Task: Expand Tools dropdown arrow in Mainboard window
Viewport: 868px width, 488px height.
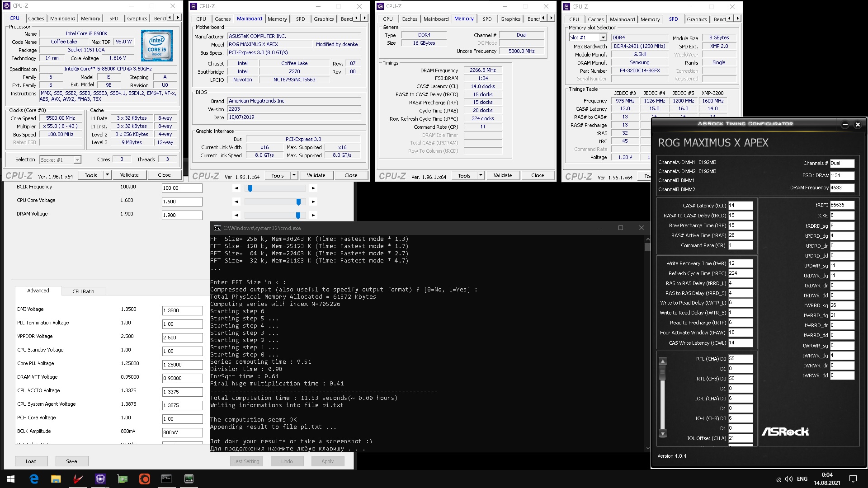Action: (294, 175)
